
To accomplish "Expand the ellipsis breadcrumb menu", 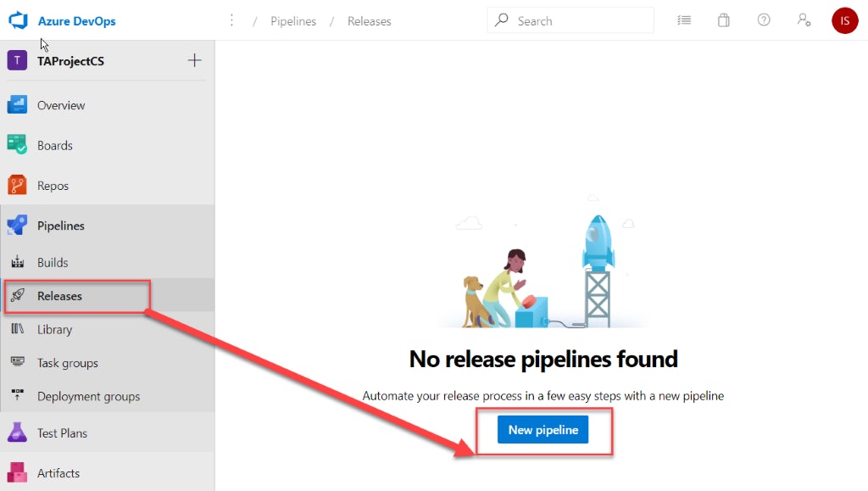I will [232, 20].
